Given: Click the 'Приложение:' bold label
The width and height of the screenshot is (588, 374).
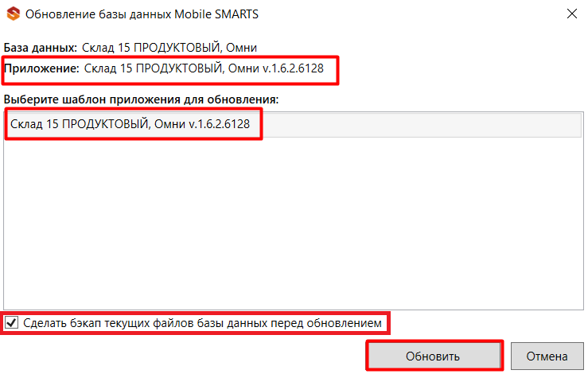Looking at the screenshot, I should click(x=41, y=68).
